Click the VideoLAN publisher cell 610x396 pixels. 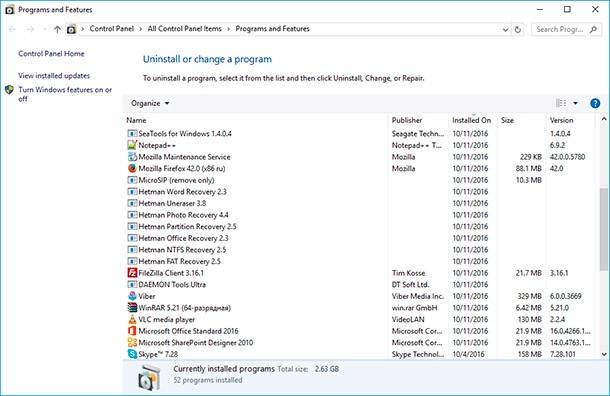408,319
